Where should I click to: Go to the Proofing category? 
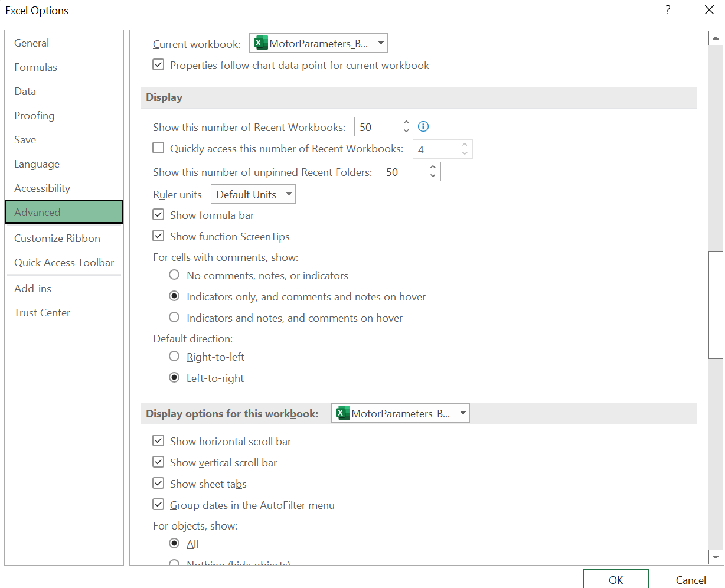pos(64,116)
